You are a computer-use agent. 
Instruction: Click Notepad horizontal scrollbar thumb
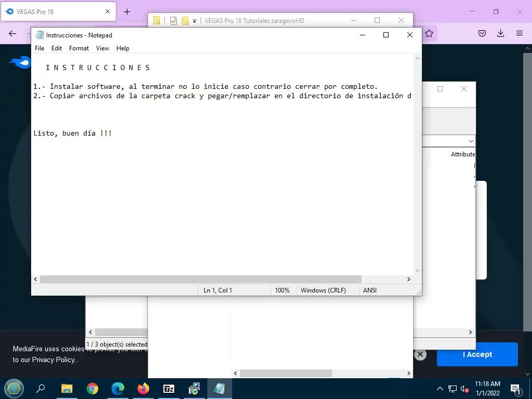point(201,279)
